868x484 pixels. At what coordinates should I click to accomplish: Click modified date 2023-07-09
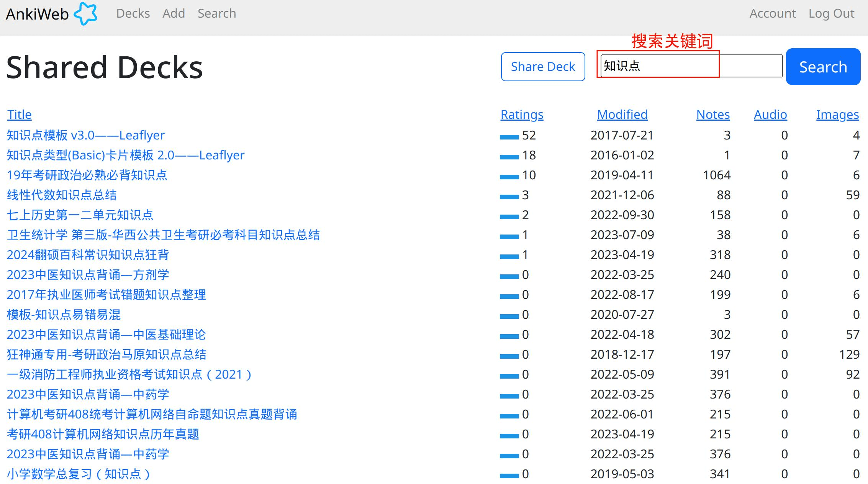[x=622, y=235]
